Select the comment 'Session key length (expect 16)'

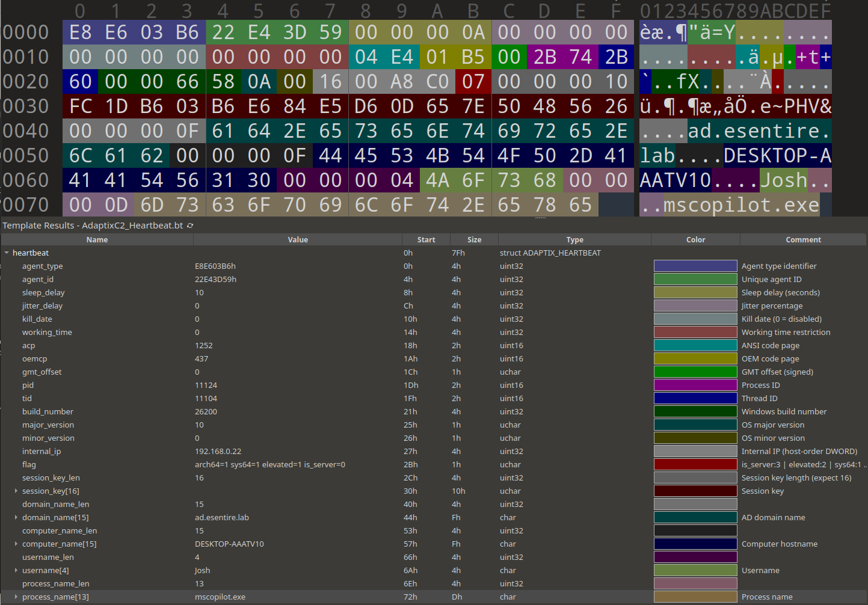click(x=796, y=478)
